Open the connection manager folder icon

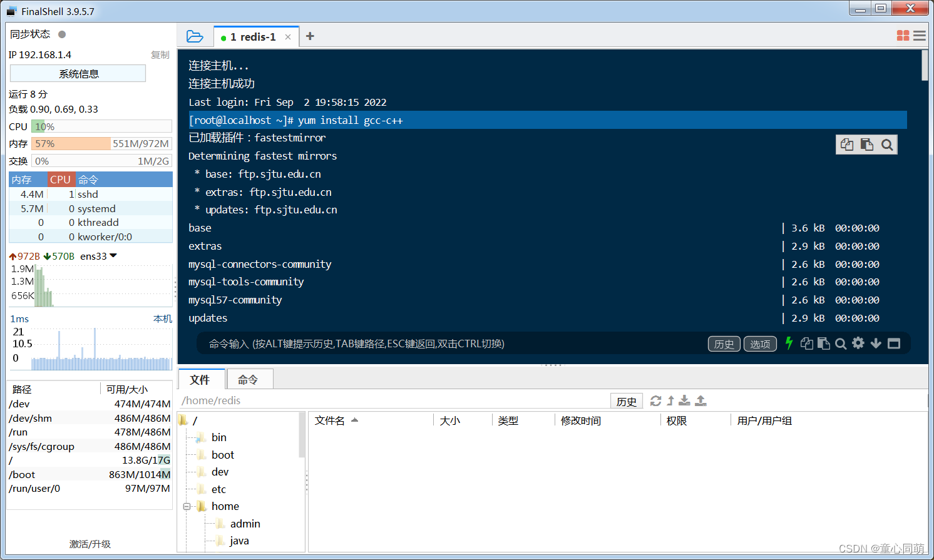click(195, 36)
